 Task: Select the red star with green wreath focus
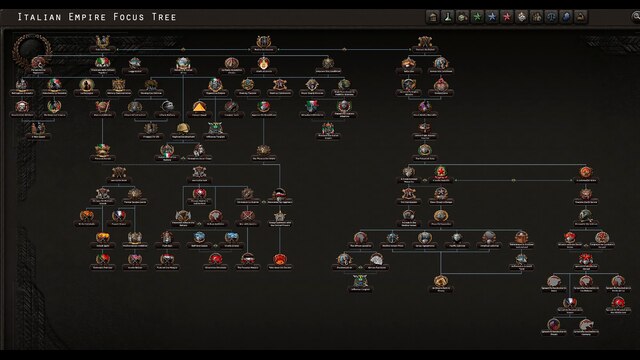point(441,171)
